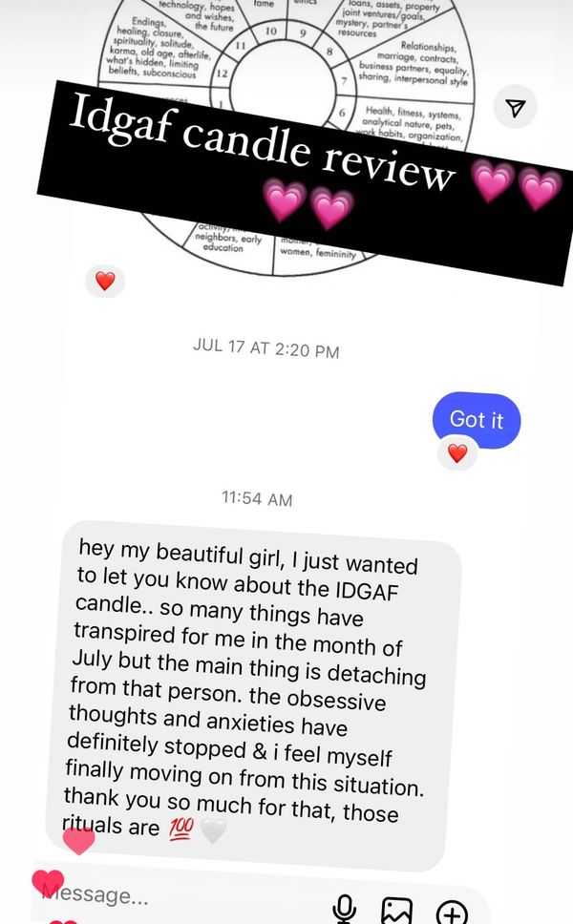573x924 pixels.
Task: Tap the floating heart beside Message field
Action: coord(48,883)
